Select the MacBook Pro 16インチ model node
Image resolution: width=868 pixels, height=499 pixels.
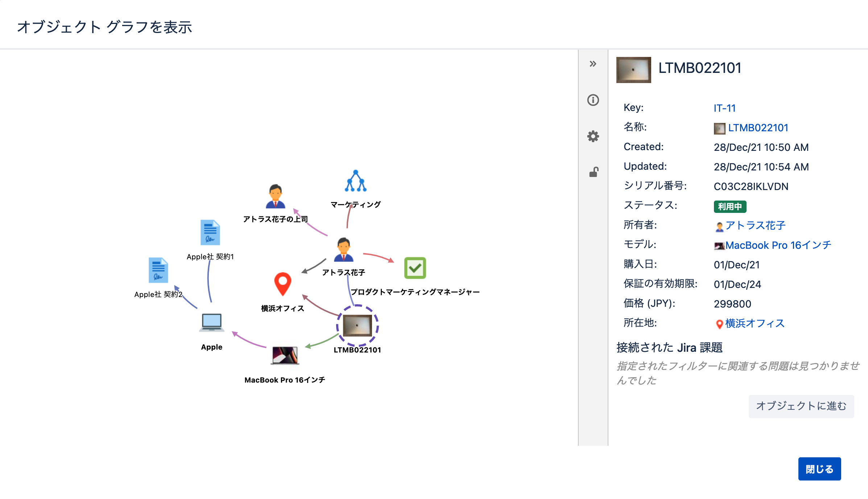tap(285, 355)
